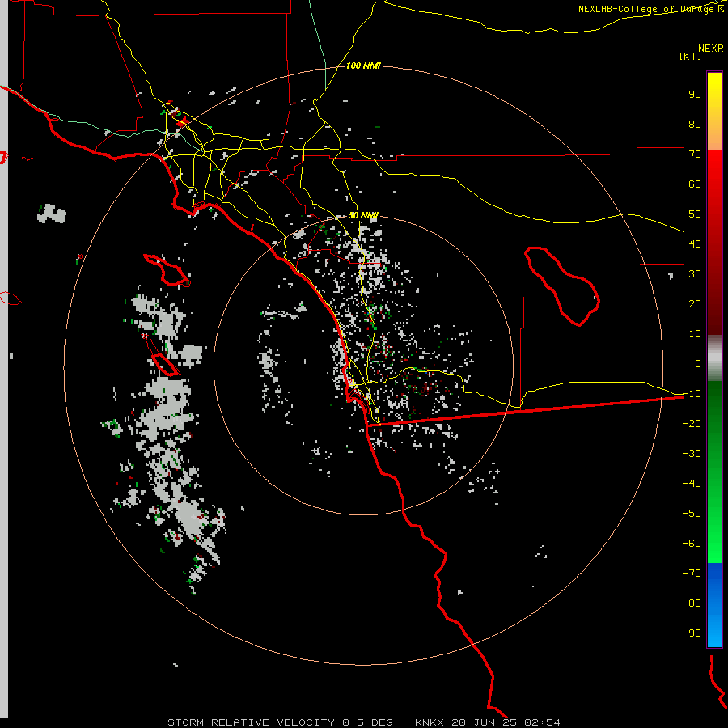Click the 02:54 time stamp

542,722
